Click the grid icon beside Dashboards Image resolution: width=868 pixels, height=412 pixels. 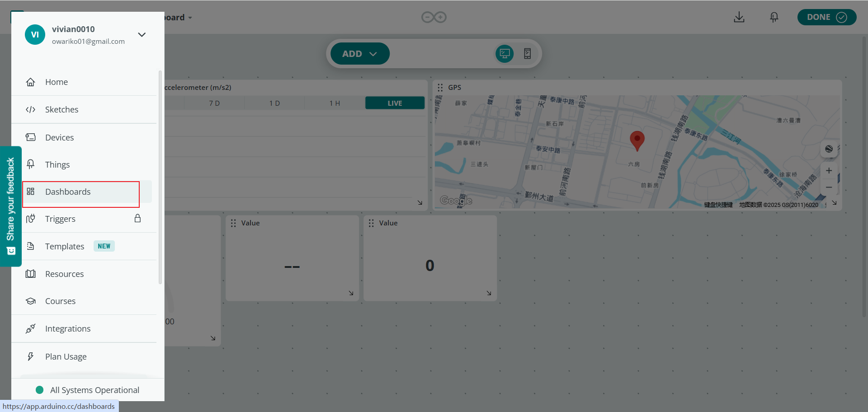click(x=30, y=192)
